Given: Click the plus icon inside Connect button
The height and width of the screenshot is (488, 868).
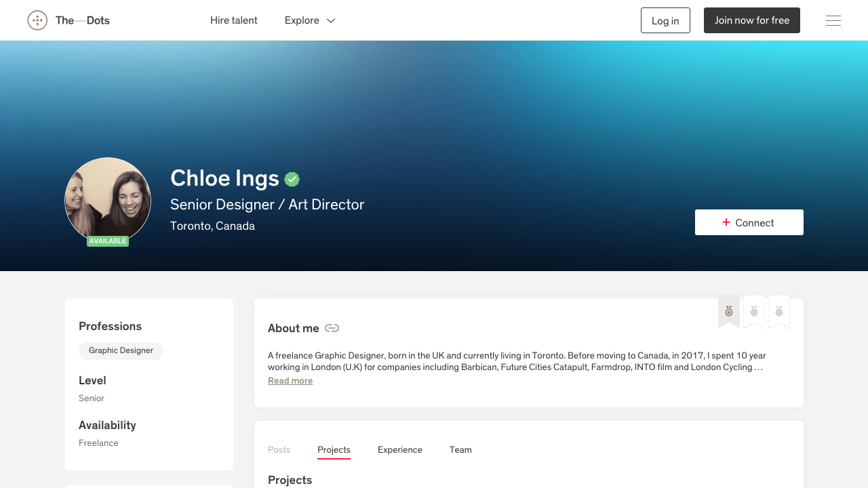Looking at the screenshot, I should click(726, 222).
